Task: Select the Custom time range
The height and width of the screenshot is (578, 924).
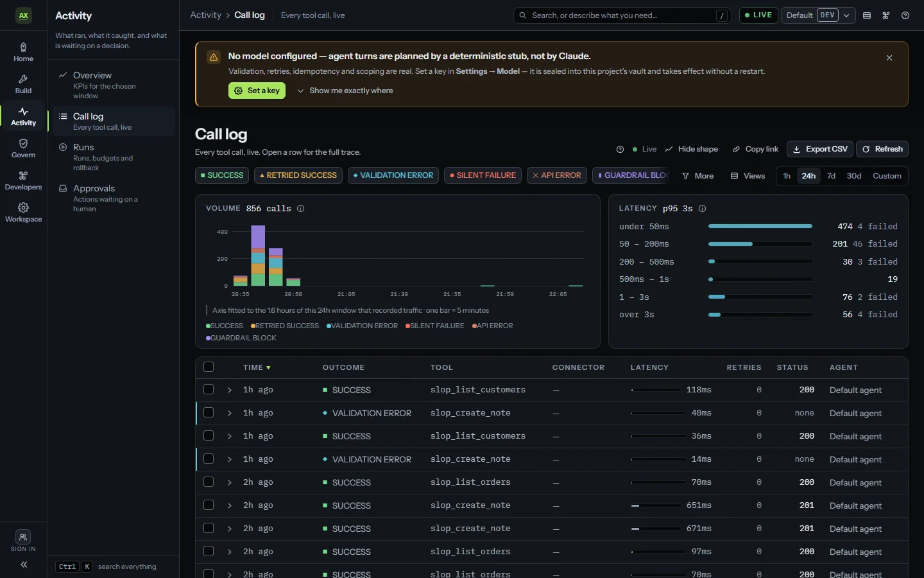Action: pos(887,176)
